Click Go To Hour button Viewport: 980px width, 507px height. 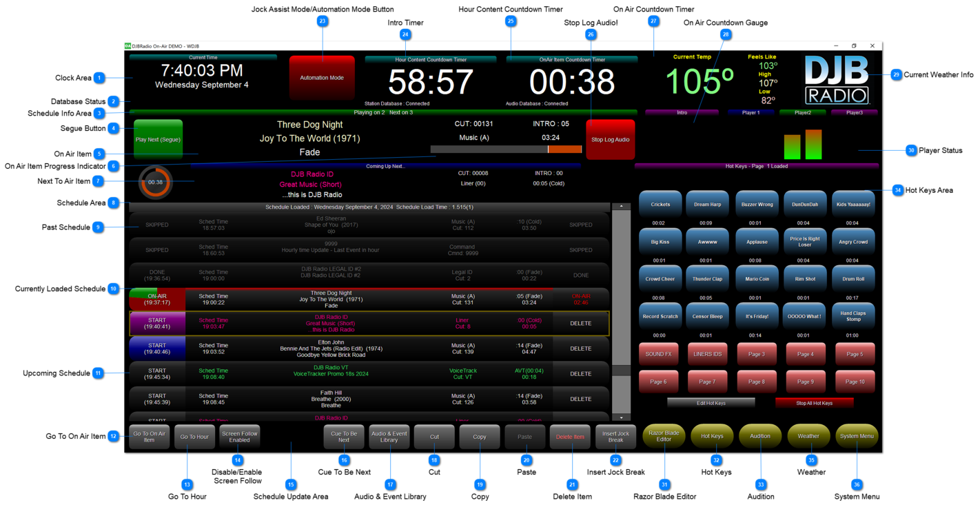(x=194, y=437)
